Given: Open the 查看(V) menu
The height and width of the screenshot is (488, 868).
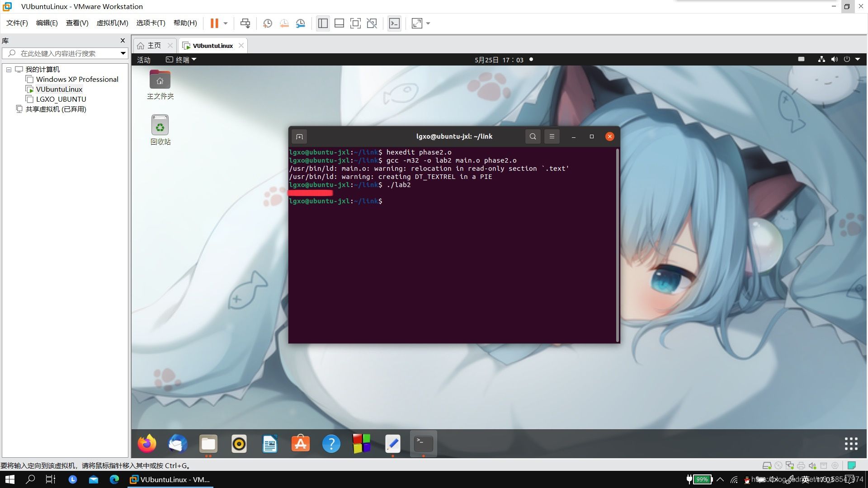Looking at the screenshot, I should [77, 23].
